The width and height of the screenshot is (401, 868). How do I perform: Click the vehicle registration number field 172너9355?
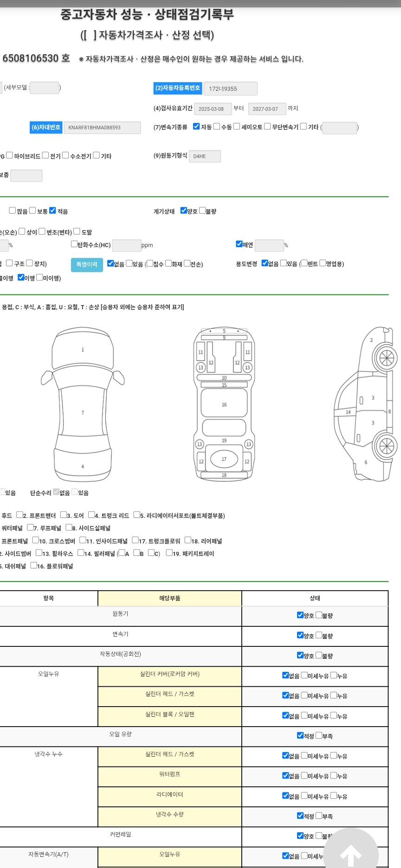point(230,89)
